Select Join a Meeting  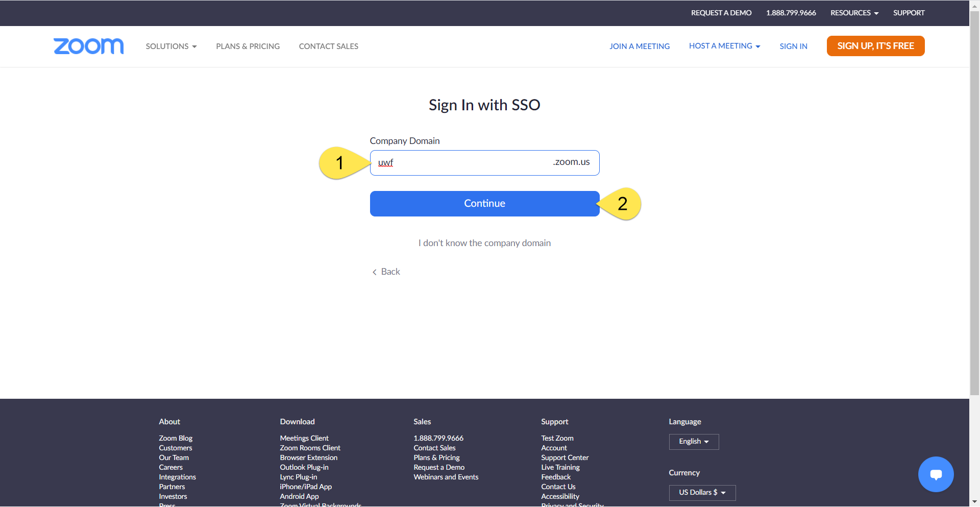coord(640,46)
